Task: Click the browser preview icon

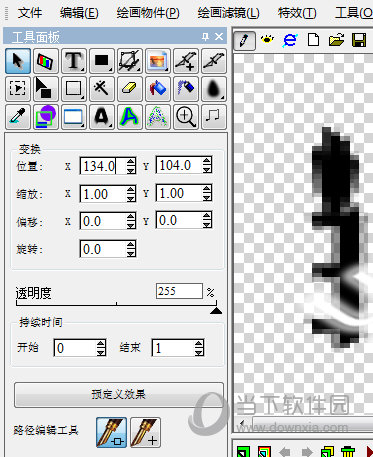Action: [290, 40]
